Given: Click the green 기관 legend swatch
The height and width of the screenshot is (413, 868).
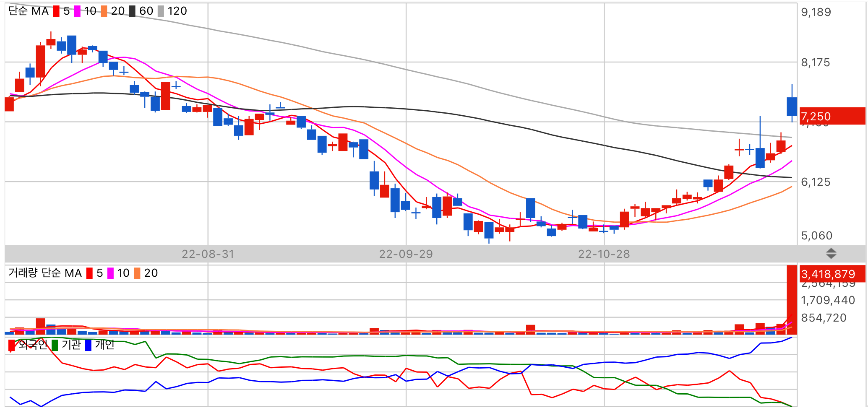Looking at the screenshot, I should (x=55, y=345).
